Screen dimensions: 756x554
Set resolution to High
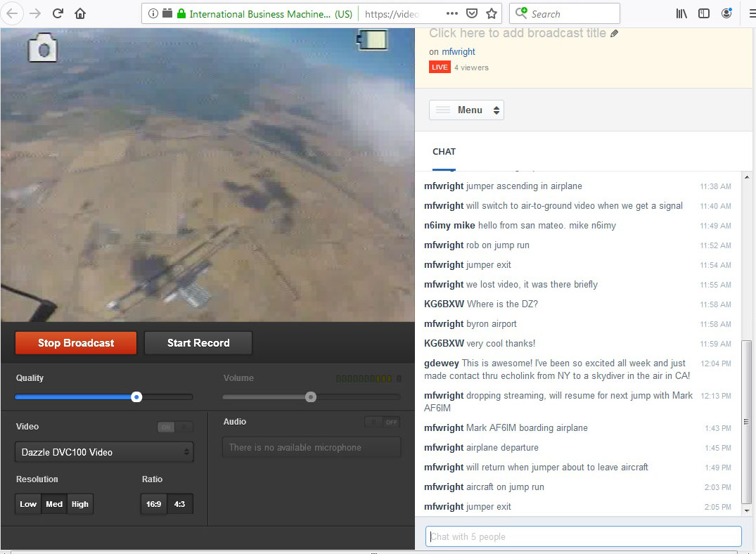(x=80, y=504)
